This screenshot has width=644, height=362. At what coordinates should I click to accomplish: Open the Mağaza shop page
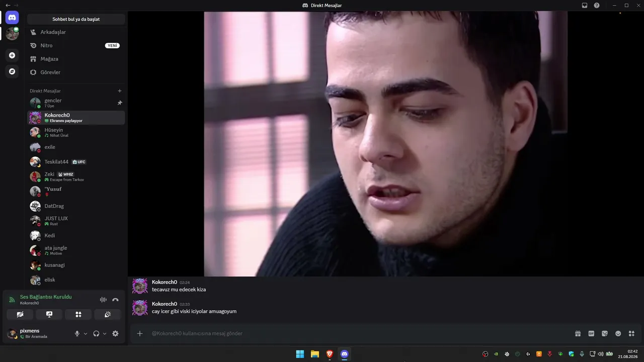(76, 59)
